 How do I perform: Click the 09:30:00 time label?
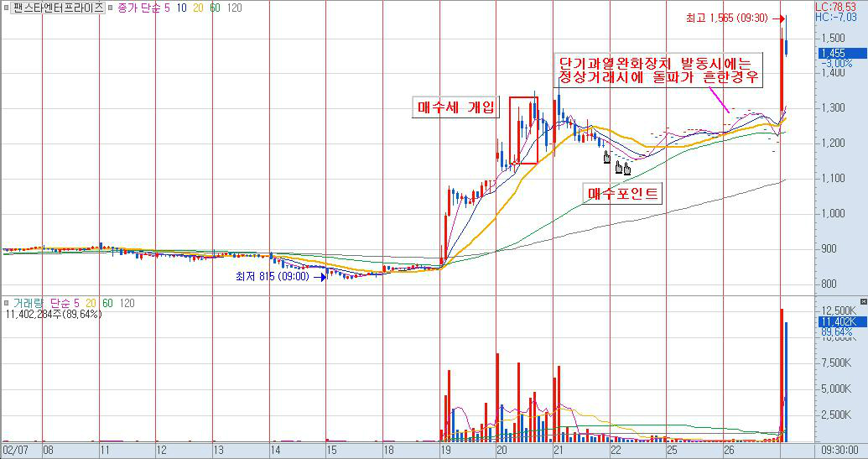[839, 451]
